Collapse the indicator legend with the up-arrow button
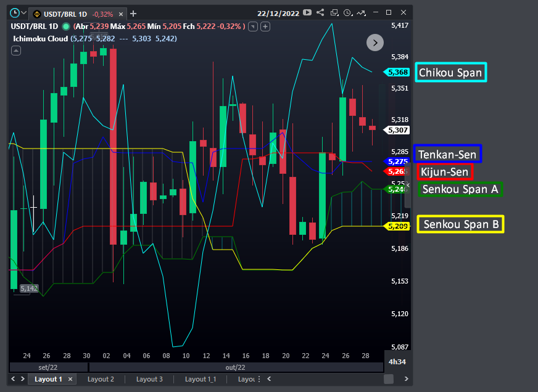 coord(16,51)
